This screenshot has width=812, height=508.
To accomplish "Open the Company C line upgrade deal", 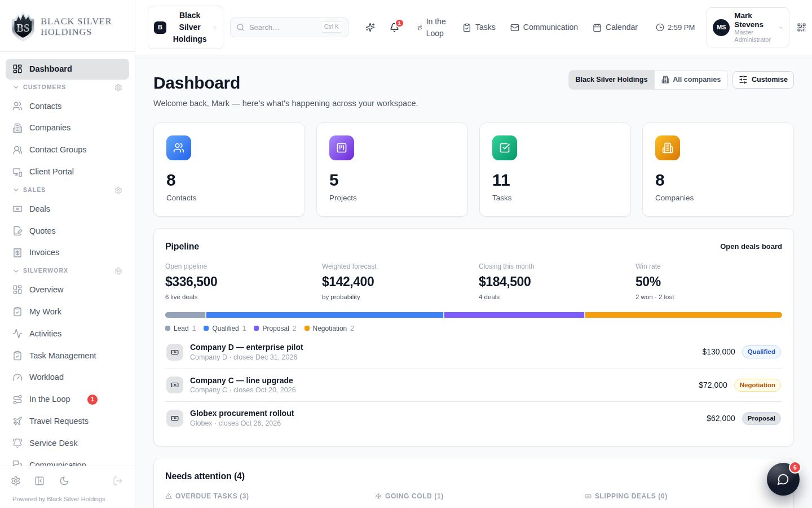I will pyautogui.click(x=474, y=385).
